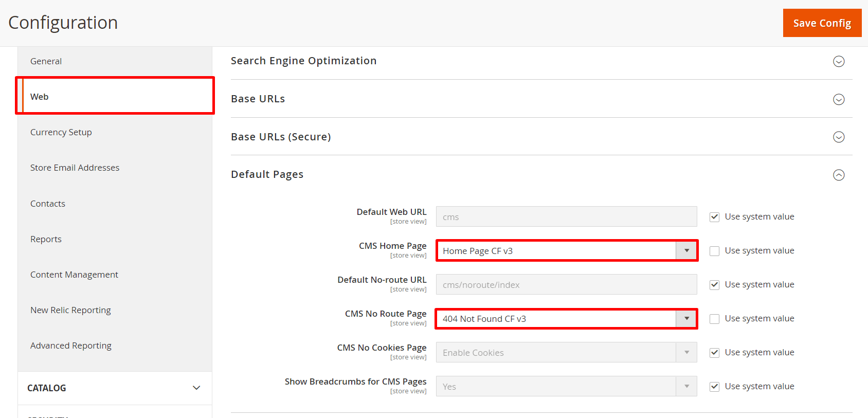The width and height of the screenshot is (868, 418).
Task: Open the Home Page CF v3 dropdown
Action: pyautogui.click(x=555, y=250)
